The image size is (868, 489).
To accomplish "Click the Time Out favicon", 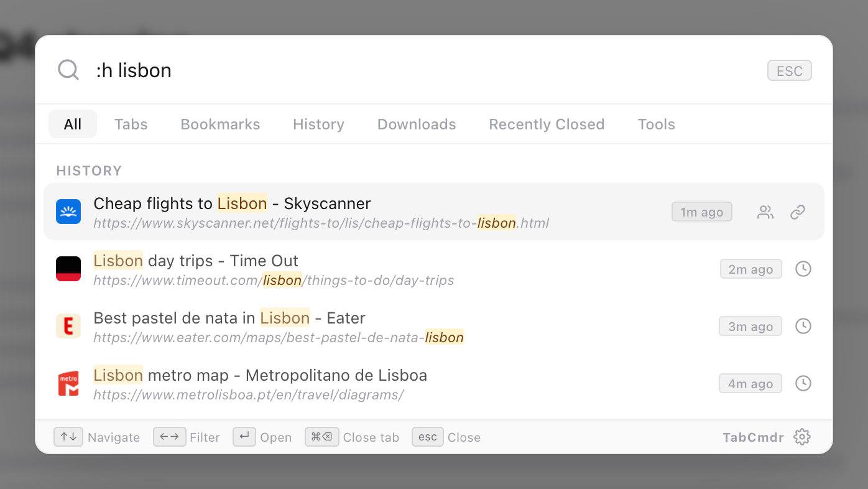I will [68, 269].
